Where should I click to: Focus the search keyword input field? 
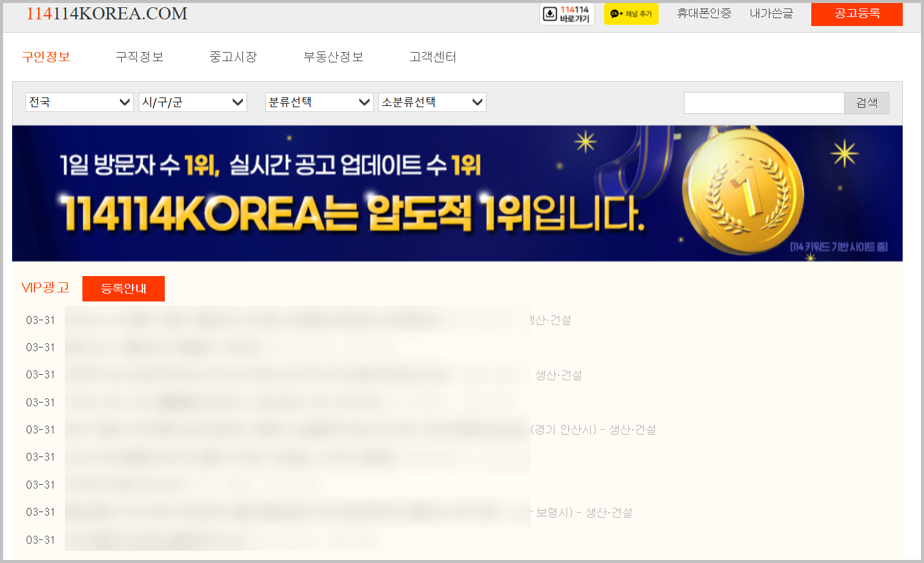[x=764, y=103]
